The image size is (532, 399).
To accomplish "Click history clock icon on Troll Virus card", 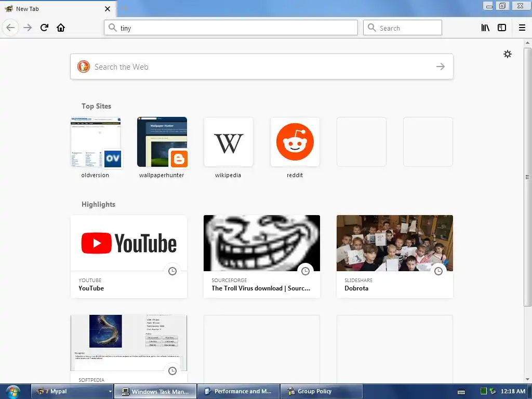I will tap(305, 271).
